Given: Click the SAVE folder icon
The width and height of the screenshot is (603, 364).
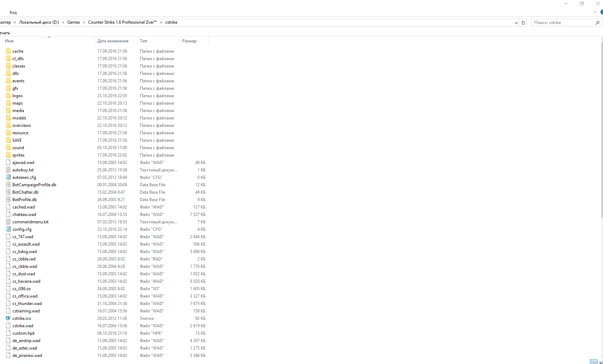Looking at the screenshot, I should coord(8,140).
